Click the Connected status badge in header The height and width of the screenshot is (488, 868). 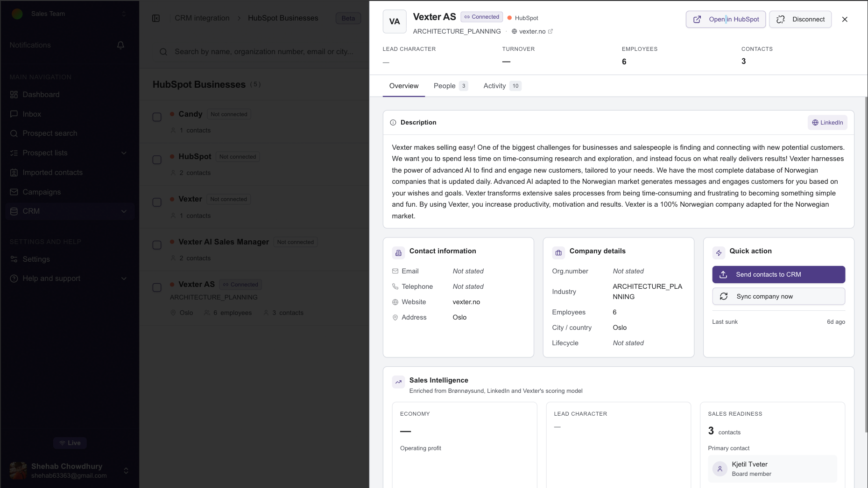[482, 17]
